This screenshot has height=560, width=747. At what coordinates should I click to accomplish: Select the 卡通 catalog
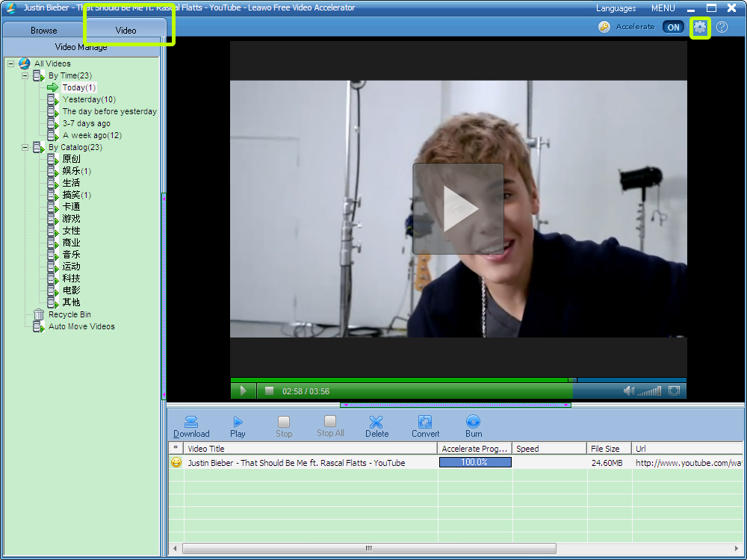tap(72, 207)
